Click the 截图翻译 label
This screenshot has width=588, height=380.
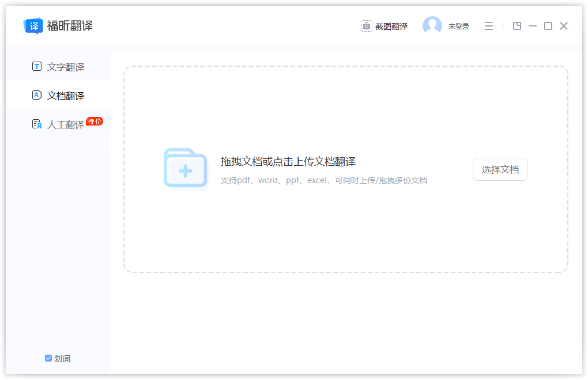pyautogui.click(x=392, y=25)
